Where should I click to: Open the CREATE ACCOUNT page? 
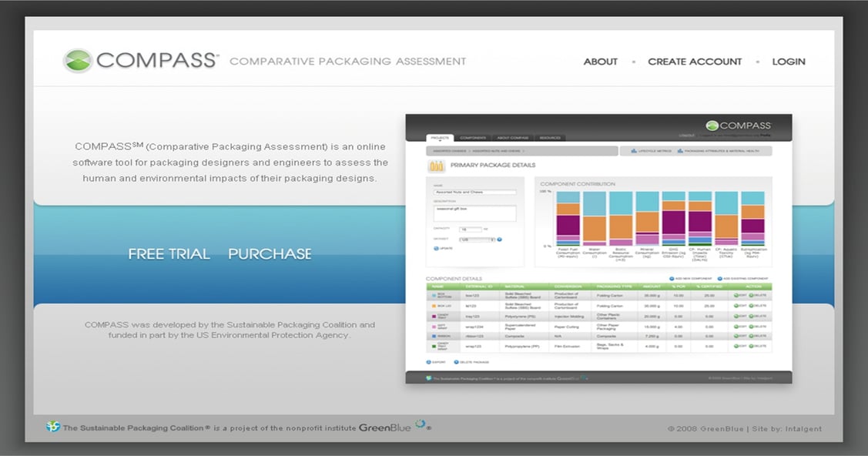click(x=695, y=62)
